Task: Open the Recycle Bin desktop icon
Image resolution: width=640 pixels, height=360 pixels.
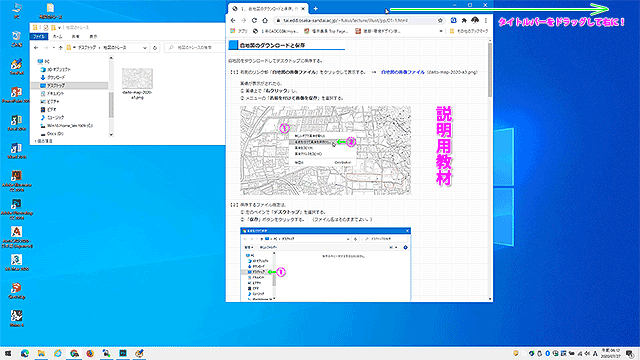Action: [16, 39]
